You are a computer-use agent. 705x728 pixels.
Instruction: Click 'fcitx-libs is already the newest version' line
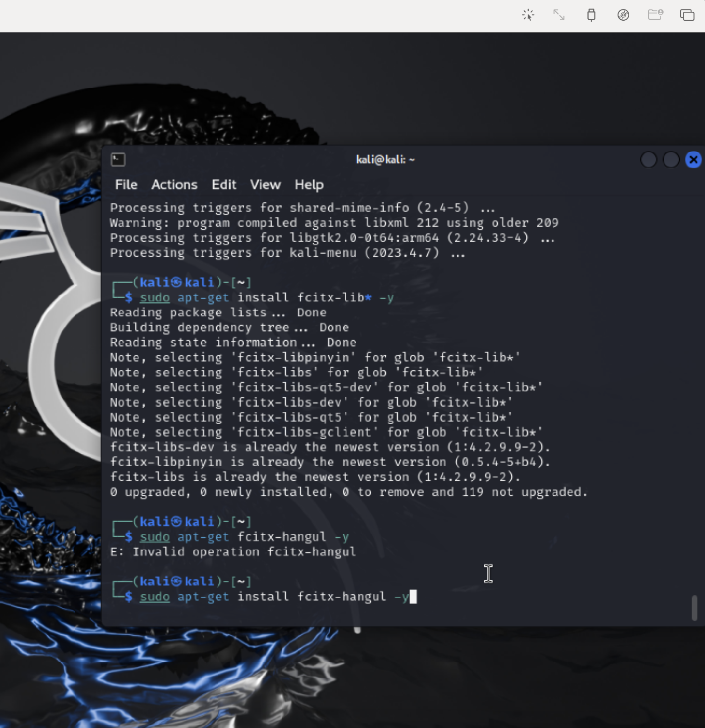(x=316, y=477)
